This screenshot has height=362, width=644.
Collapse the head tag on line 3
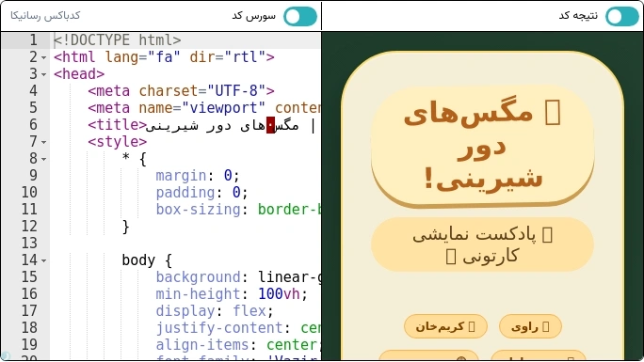[x=44, y=74]
